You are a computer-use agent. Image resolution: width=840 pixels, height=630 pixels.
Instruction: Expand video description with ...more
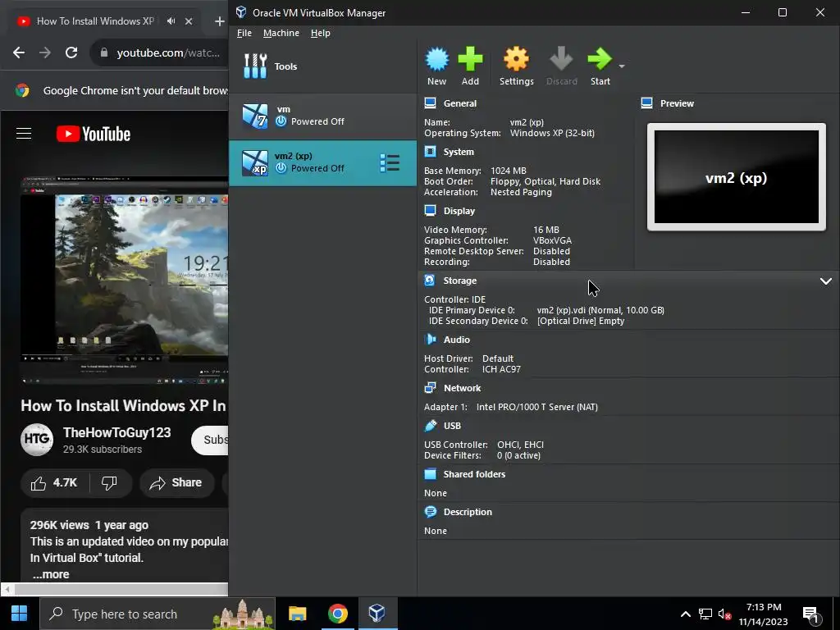(x=51, y=574)
